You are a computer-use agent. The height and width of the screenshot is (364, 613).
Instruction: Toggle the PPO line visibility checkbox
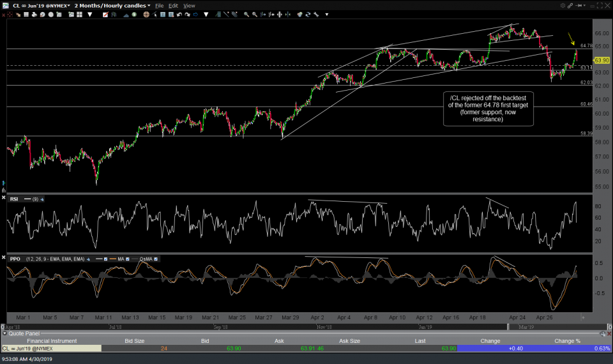point(105,259)
